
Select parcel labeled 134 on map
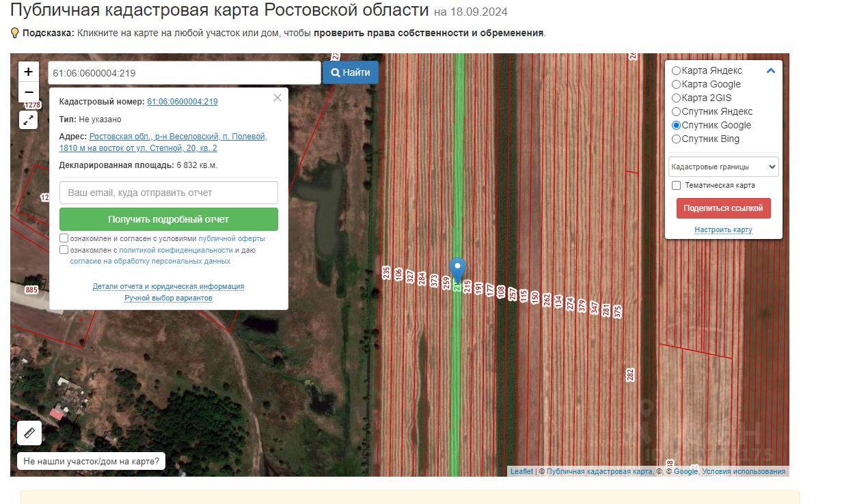pyautogui.click(x=558, y=301)
